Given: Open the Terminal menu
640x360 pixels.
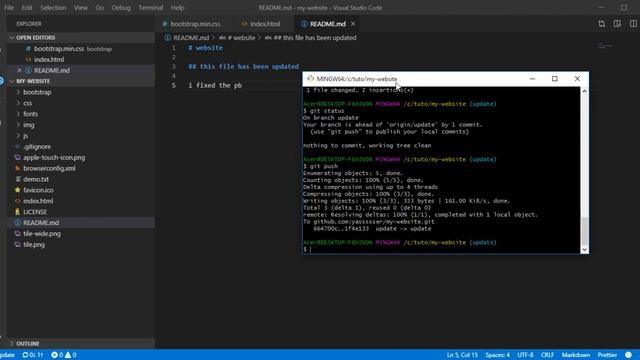Looking at the screenshot, I should pos(151,8).
